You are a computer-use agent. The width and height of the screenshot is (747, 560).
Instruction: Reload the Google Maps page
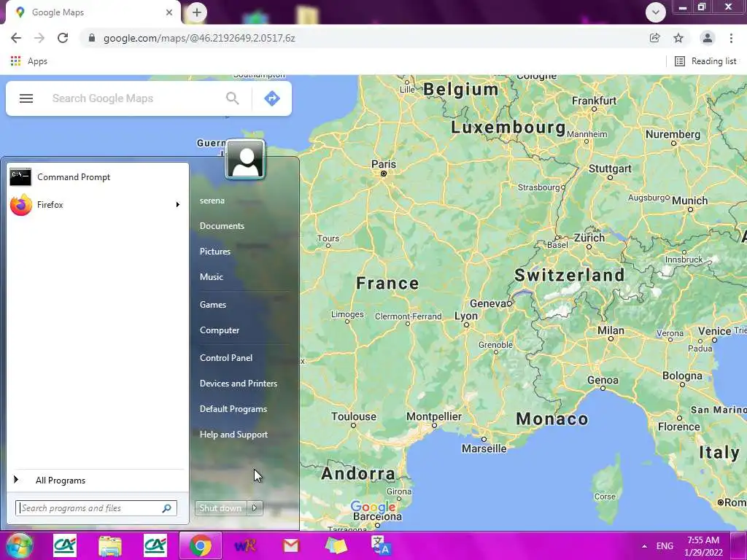click(x=63, y=38)
